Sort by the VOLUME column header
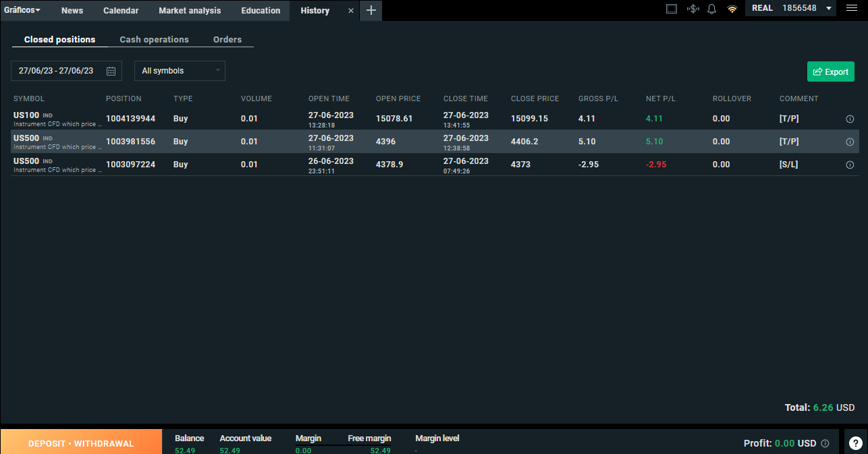Image resolution: width=868 pixels, height=454 pixels. tap(256, 98)
